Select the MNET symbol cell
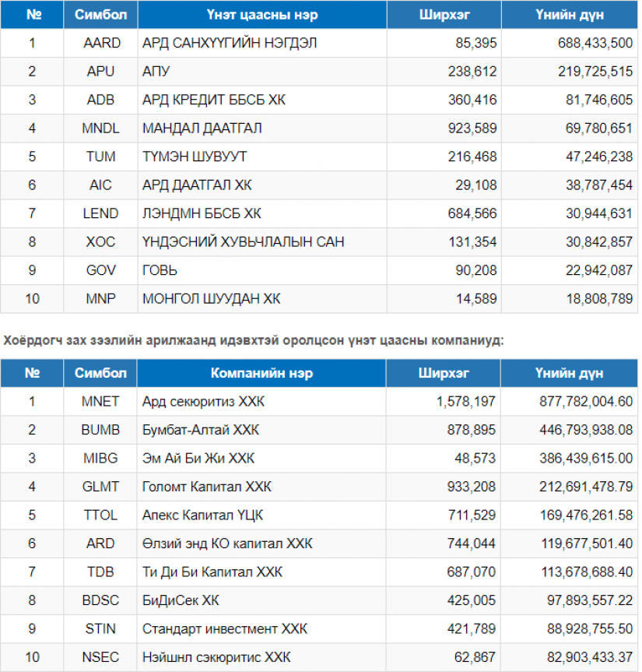The width and height of the screenshot is (642, 672). pyautogui.click(x=100, y=401)
